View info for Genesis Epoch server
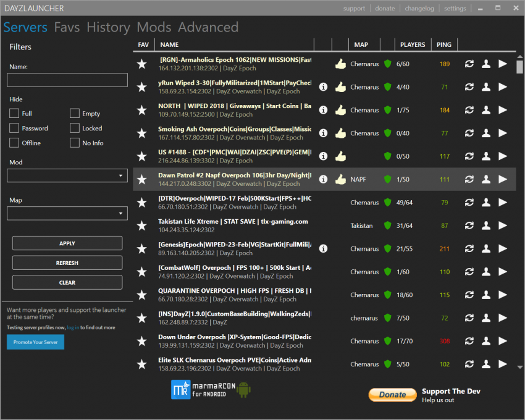Screen dimensions: 525x420 323,249
